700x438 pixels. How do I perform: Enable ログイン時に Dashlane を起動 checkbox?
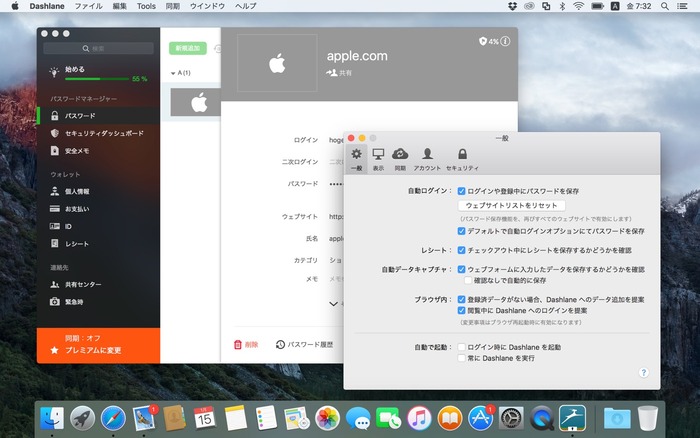(461, 347)
